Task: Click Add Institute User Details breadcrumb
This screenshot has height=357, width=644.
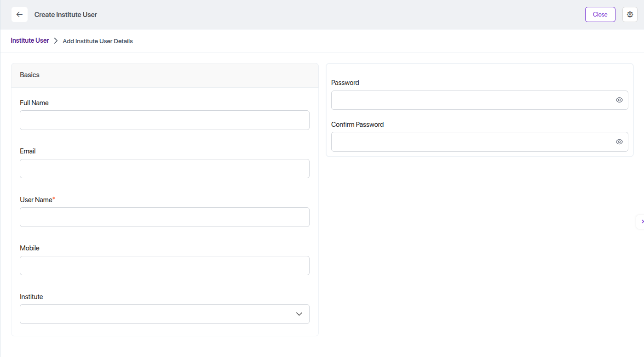Action: point(98,41)
